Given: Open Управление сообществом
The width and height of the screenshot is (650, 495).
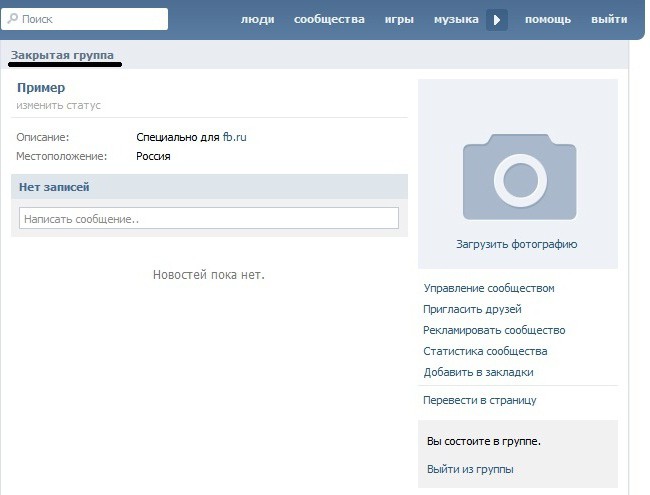Looking at the screenshot, I should point(489,288).
